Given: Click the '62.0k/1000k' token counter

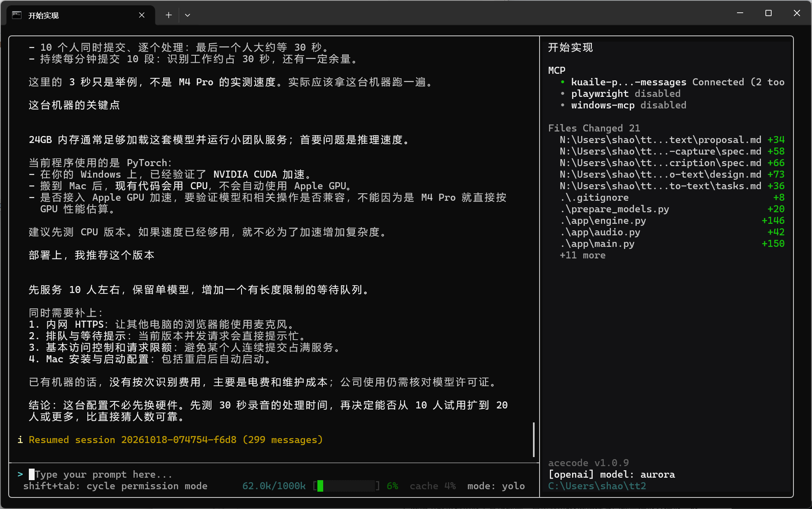Looking at the screenshot, I should point(274,486).
